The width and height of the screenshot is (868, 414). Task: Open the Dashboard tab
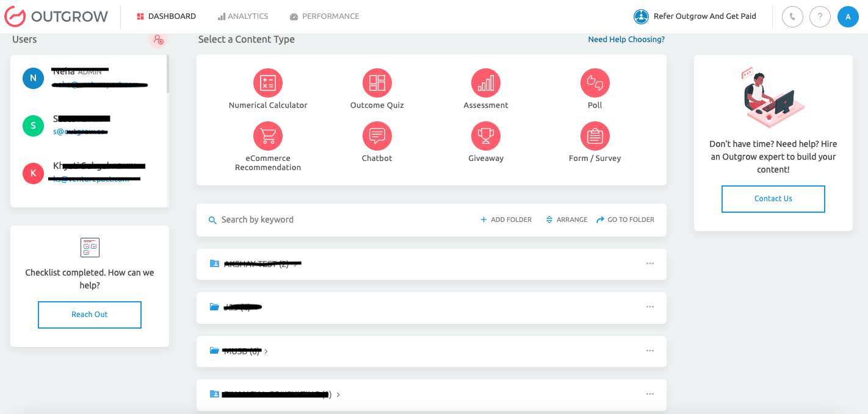click(x=166, y=16)
